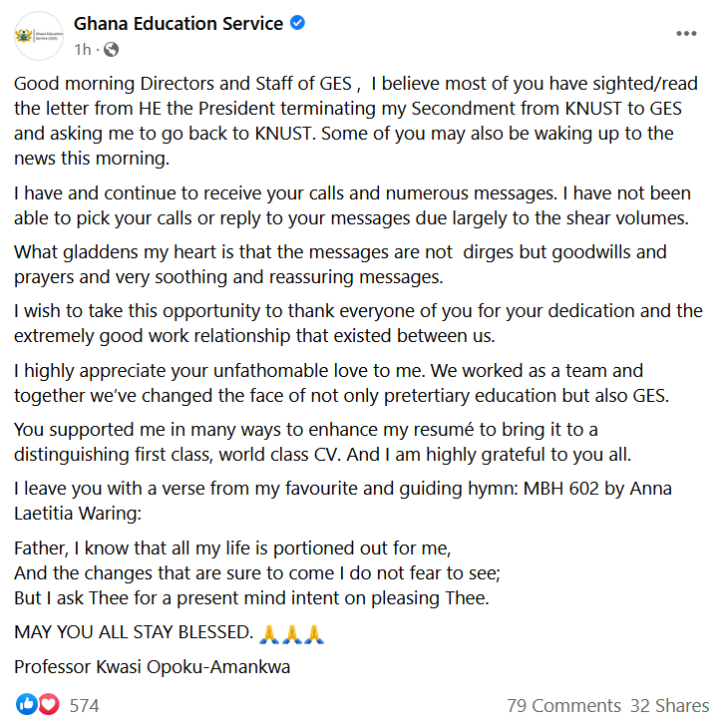Click the Ghana Education Service page name
Viewport: 723px width, 728px height.
coord(179,24)
